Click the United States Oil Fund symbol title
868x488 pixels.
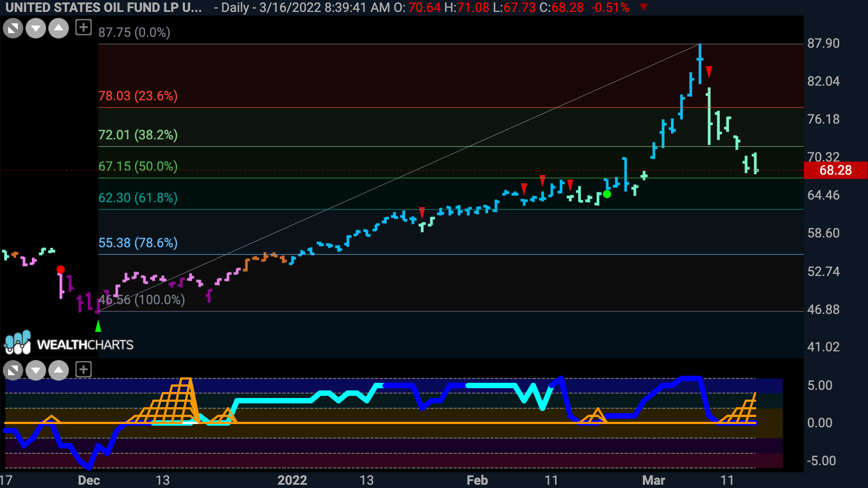tap(104, 8)
